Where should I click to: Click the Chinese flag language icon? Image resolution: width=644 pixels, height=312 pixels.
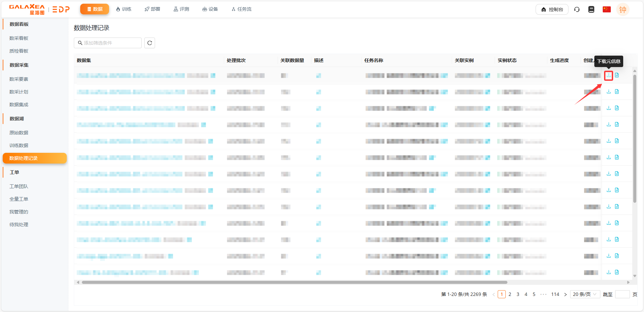[x=606, y=9]
